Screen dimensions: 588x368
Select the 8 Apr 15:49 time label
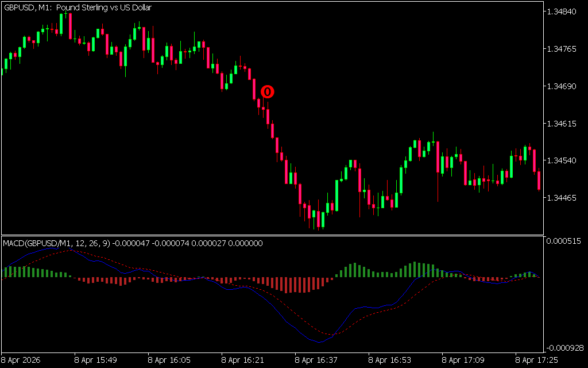pos(95,361)
